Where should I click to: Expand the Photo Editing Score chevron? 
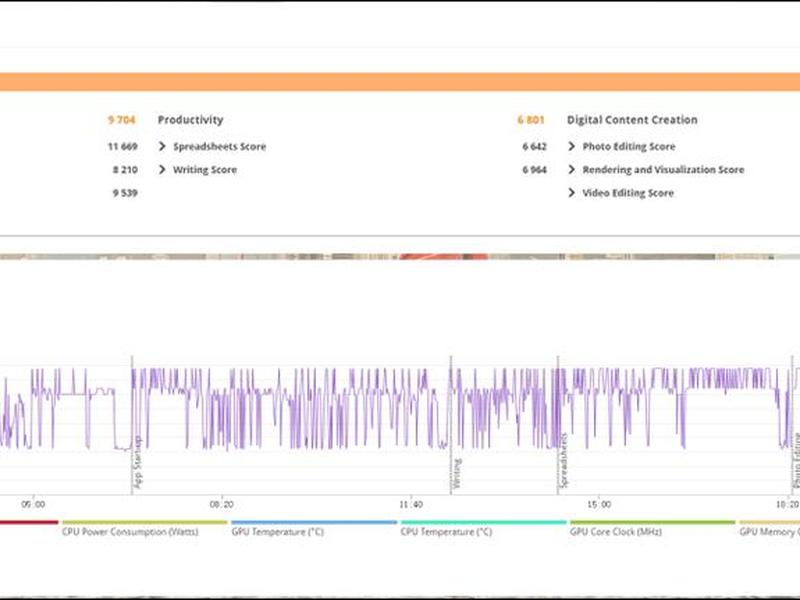pyautogui.click(x=571, y=146)
